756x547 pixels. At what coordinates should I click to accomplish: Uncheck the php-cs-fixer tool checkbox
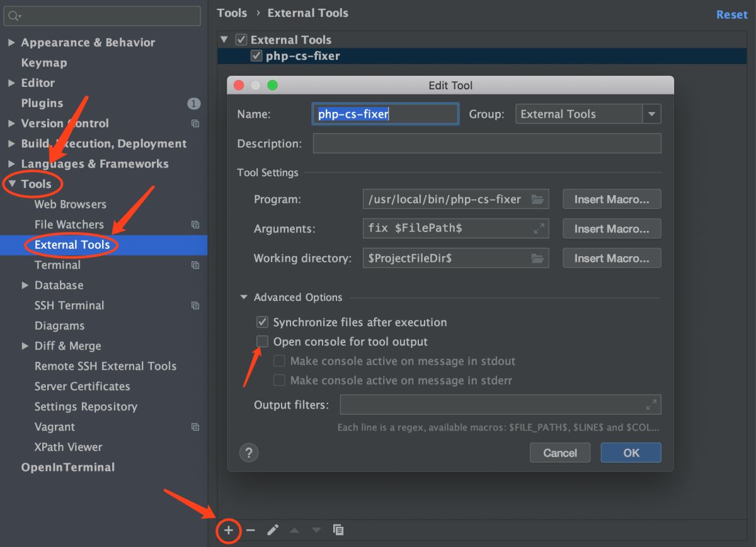pos(256,56)
